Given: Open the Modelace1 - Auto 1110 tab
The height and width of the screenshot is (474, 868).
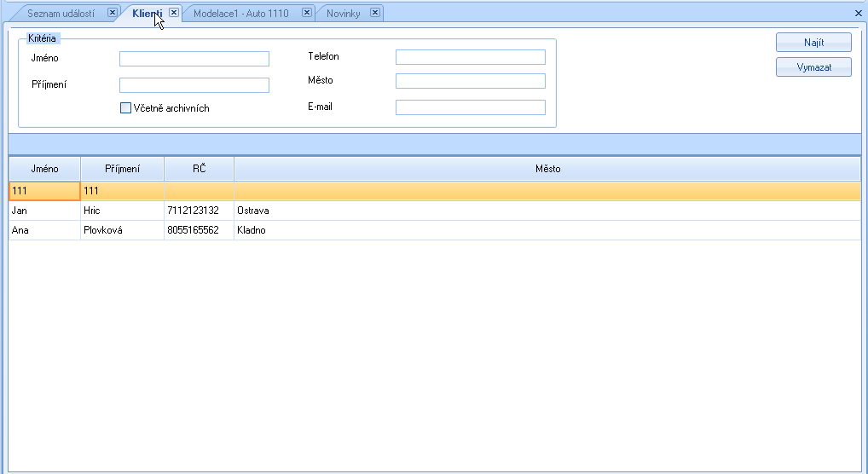Looking at the screenshot, I should click(240, 14).
